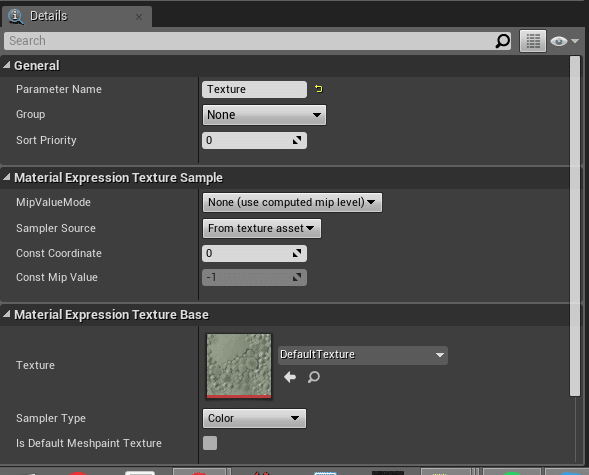Reset Parameter Name to default with yellow arrow
The width and height of the screenshot is (589, 475).
coord(319,89)
